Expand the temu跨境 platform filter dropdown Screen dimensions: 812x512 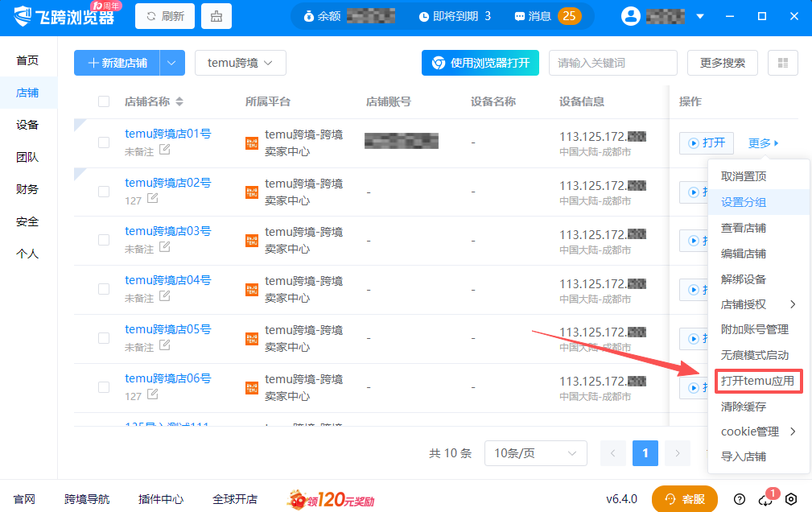pyautogui.click(x=240, y=63)
